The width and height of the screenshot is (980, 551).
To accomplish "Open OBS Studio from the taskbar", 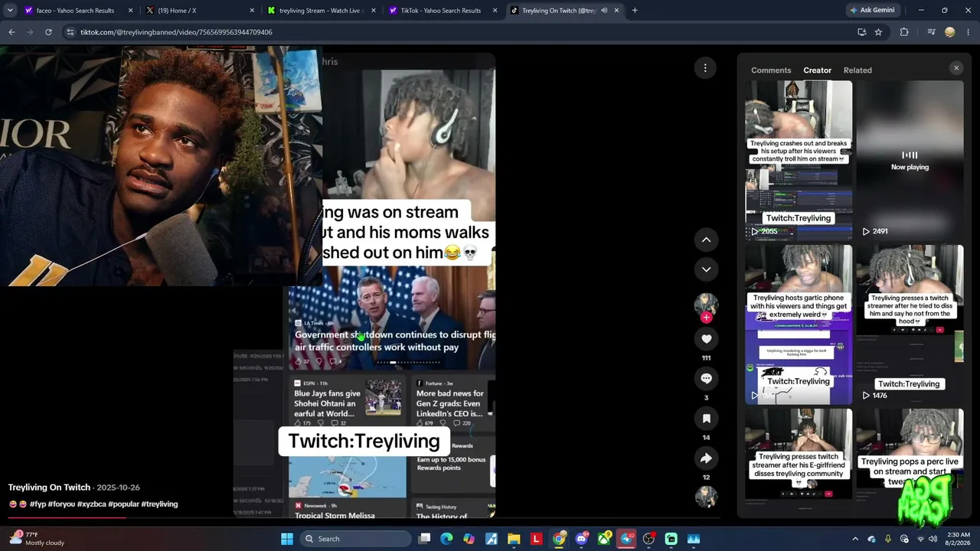I will tap(648, 539).
